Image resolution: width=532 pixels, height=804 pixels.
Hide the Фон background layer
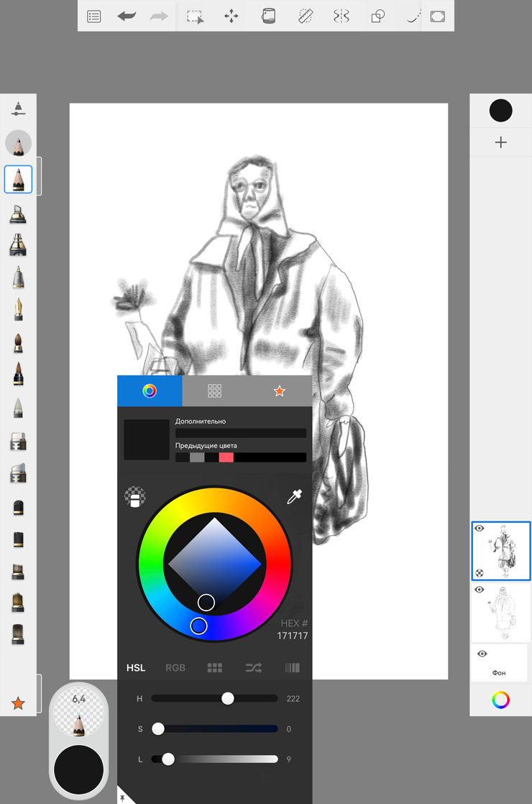coord(482,654)
